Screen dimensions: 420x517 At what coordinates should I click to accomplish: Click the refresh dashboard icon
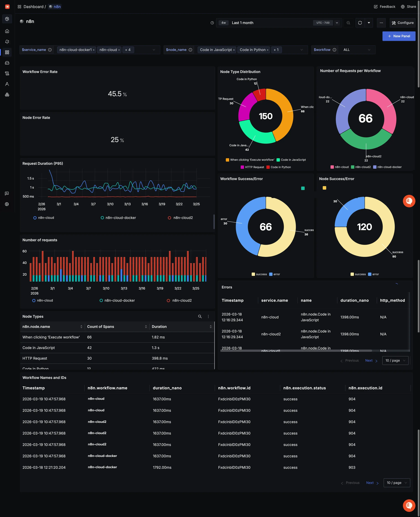[x=360, y=23]
